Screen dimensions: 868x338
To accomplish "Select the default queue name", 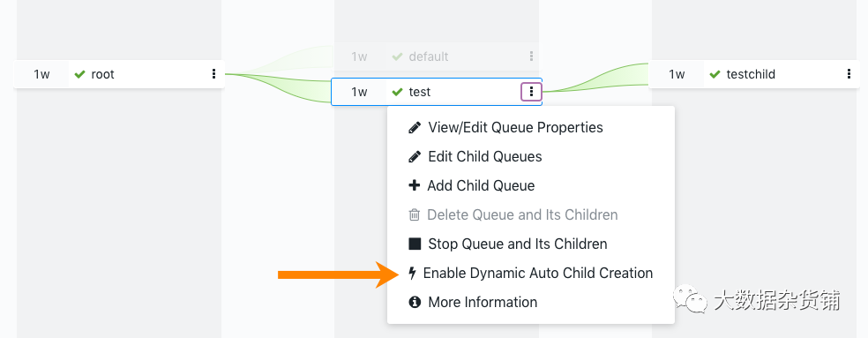I will [x=429, y=56].
